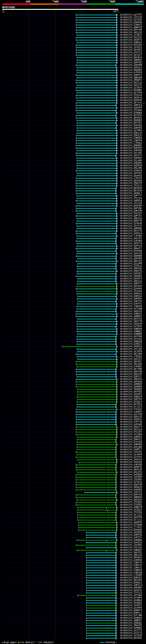
Task: Open hit UniRef100_B9VV95
Action: [131, 30]
